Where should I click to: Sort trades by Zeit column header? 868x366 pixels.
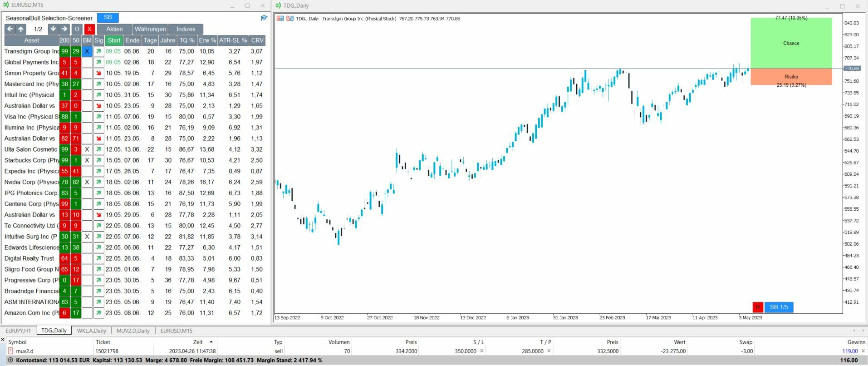coord(198,342)
